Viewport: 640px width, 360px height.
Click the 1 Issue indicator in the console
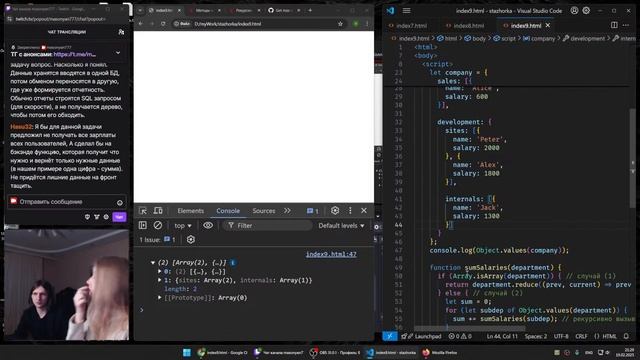point(157,240)
